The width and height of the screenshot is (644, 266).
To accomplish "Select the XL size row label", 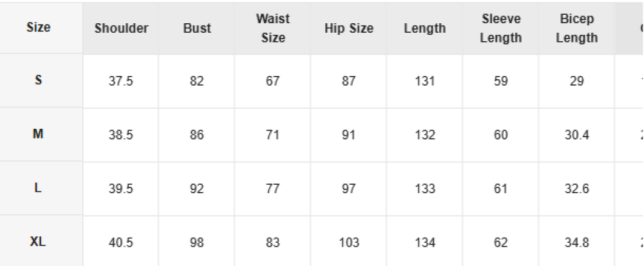I will [38, 242].
